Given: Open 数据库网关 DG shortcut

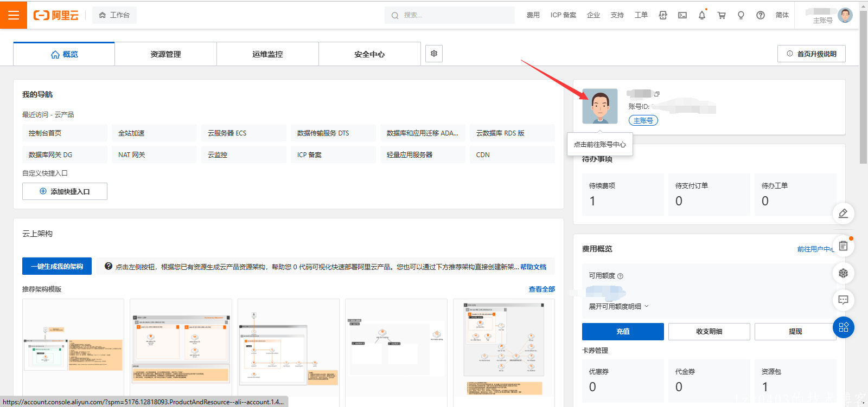Looking at the screenshot, I should pyautogui.click(x=65, y=154).
